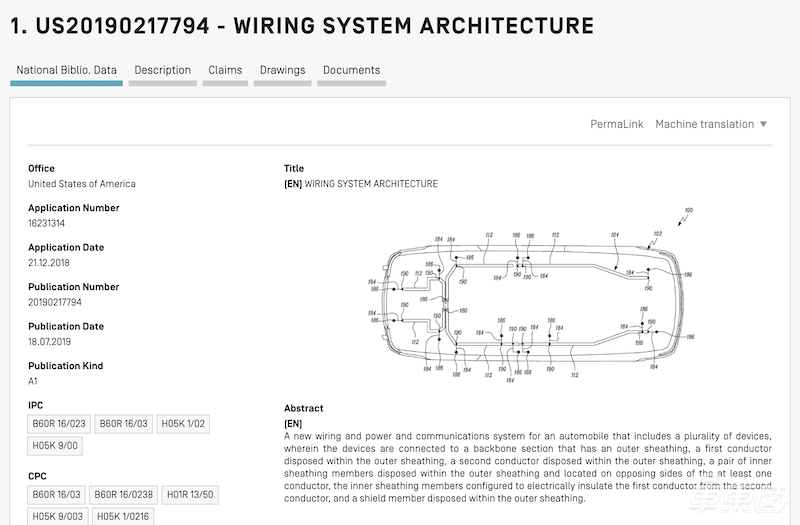Select IPC code B60R 16/023

(x=59, y=424)
